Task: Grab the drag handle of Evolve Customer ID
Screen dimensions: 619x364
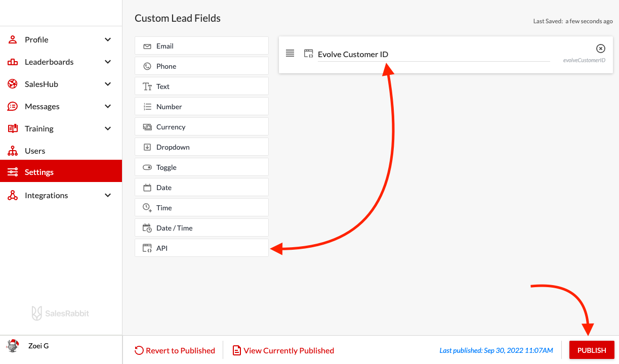Action: click(290, 53)
